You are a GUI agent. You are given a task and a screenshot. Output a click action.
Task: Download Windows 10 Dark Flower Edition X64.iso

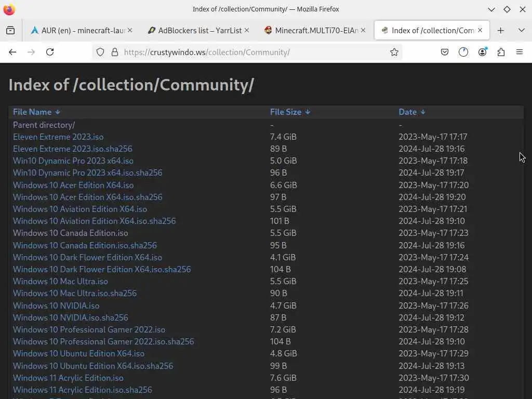87,258
